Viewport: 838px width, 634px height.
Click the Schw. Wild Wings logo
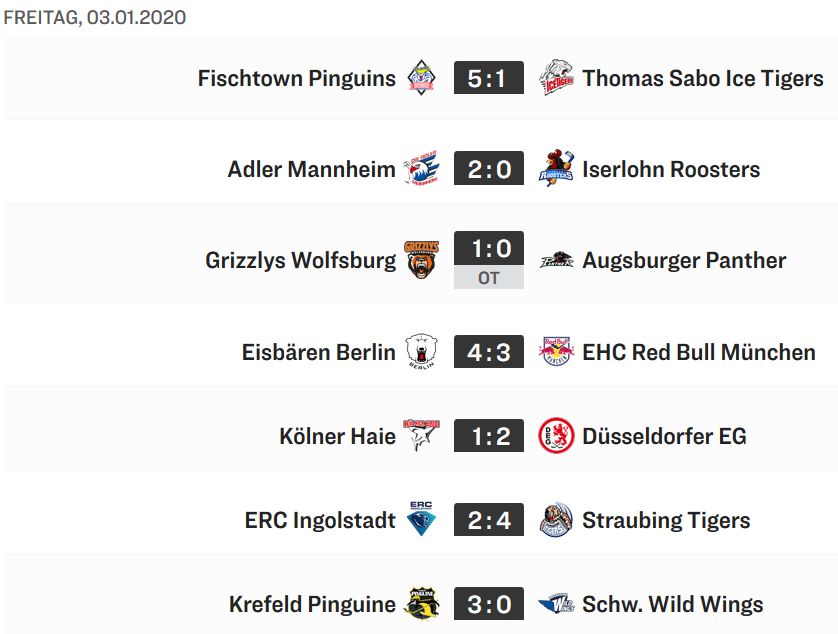click(x=556, y=604)
